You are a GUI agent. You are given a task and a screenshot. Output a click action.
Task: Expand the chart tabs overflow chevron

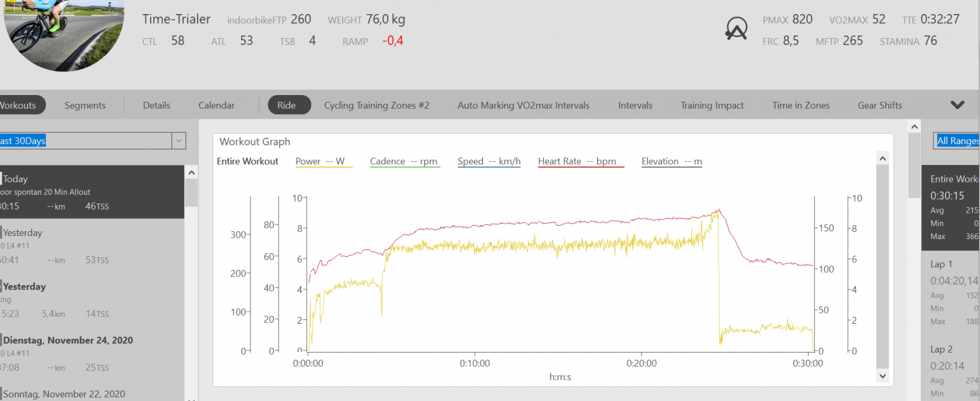(x=957, y=105)
